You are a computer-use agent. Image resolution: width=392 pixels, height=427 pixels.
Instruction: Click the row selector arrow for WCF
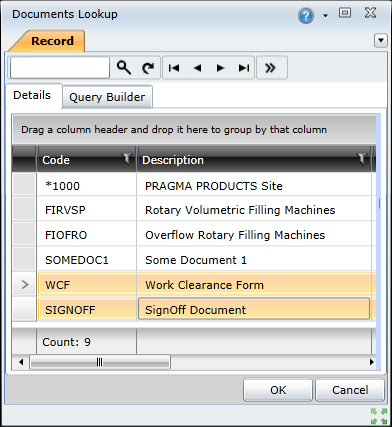click(24, 285)
